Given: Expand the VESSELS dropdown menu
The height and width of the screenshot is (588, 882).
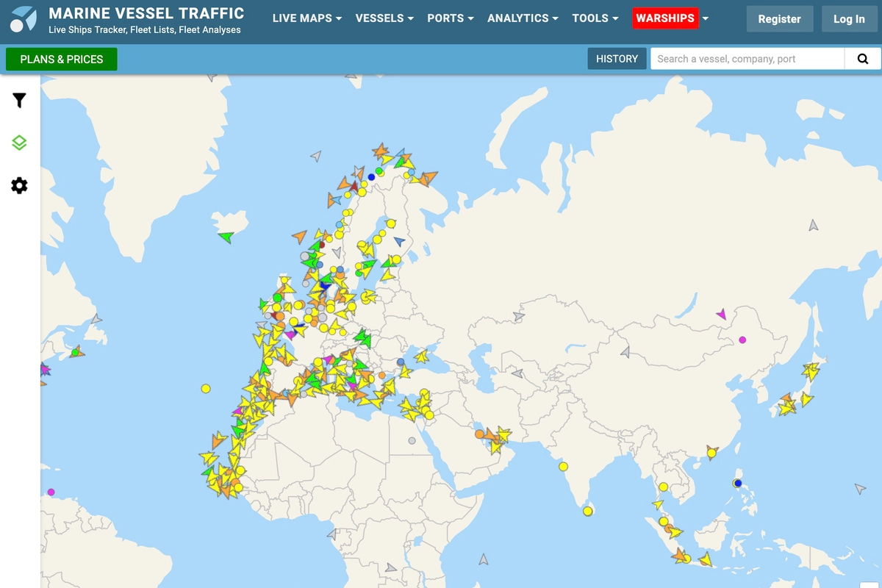Looking at the screenshot, I should coord(384,18).
